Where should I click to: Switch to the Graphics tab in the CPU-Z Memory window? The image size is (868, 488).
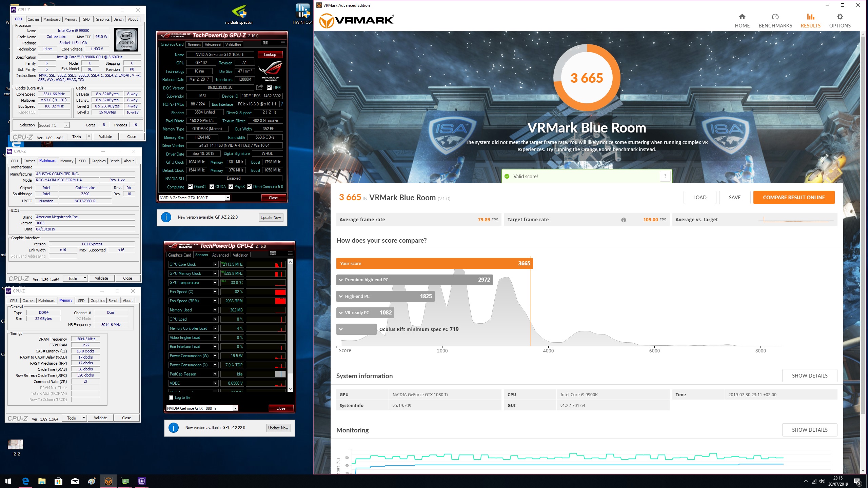pyautogui.click(x=98, y=301)
